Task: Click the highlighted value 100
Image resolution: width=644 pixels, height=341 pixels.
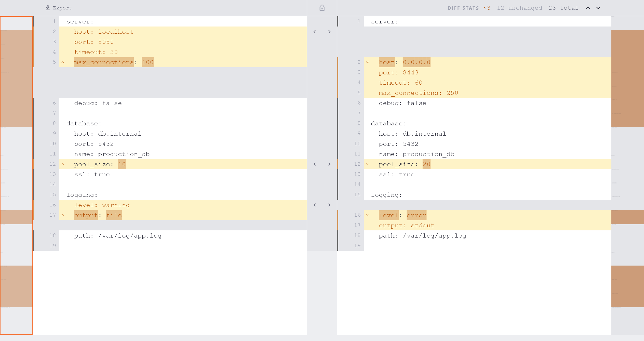Action: [148, 62]
